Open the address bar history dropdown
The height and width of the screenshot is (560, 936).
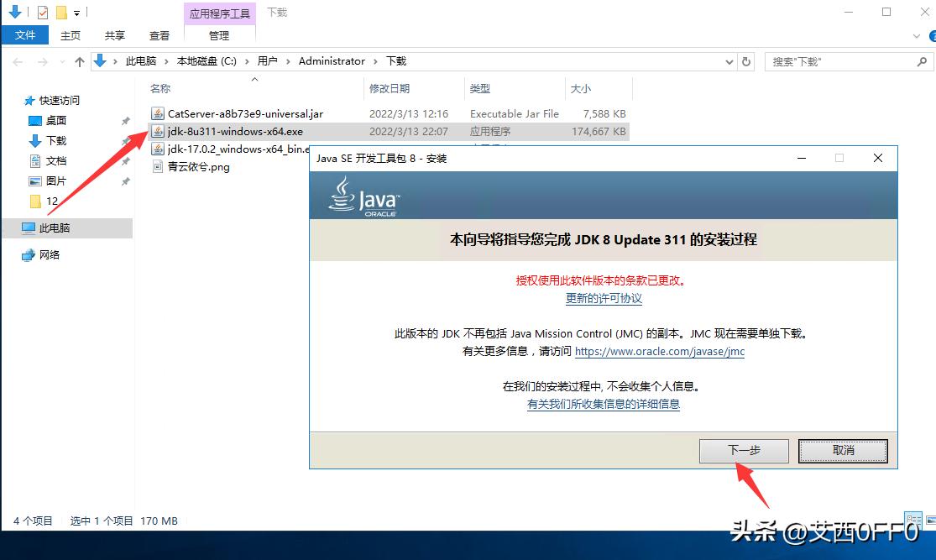[x=729, y=60]
